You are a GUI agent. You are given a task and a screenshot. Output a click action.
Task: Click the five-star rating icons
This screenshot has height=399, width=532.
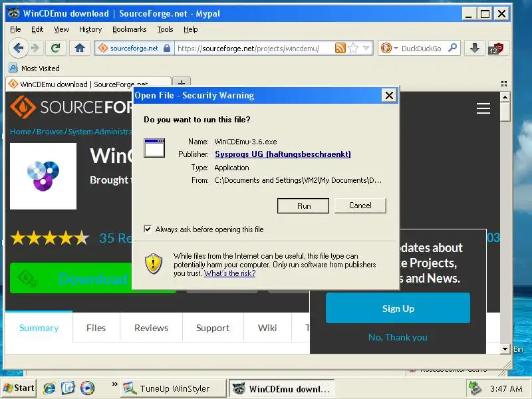(50, 238)
